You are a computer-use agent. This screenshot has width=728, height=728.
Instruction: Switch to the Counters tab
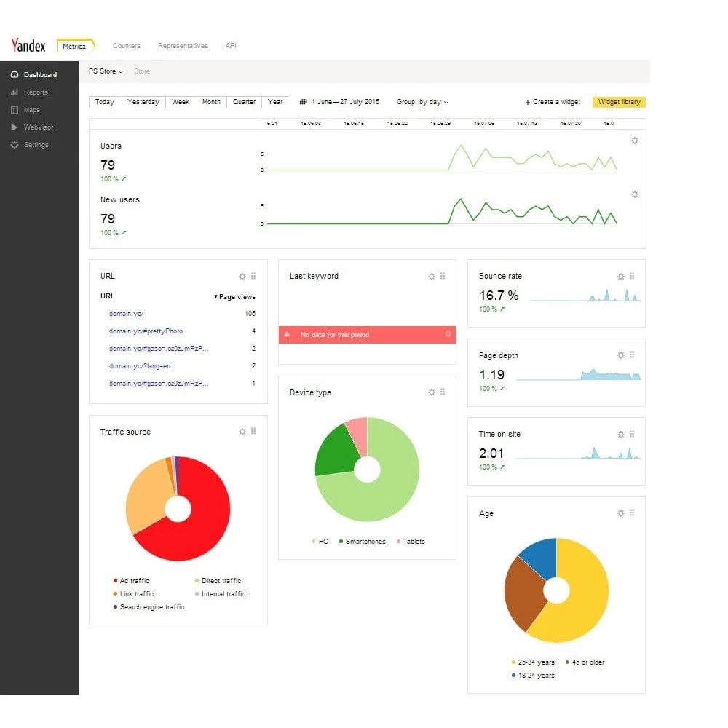tap(127, 46)
